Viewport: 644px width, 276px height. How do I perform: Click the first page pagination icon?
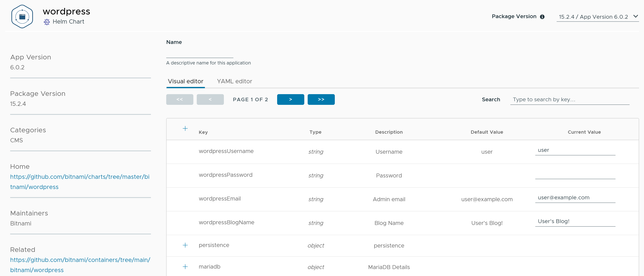click(x=179, y=99)
